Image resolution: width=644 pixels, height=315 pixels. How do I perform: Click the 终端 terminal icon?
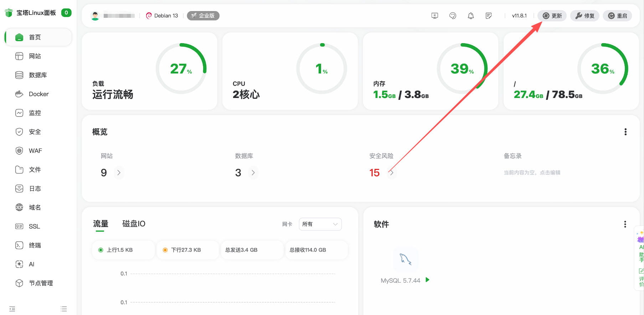(x=19, y=245)
